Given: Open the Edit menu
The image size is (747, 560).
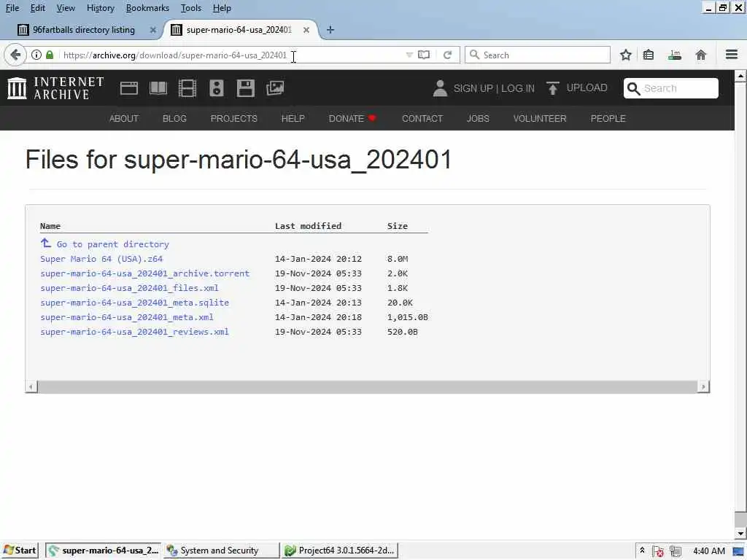Looking at the screenshot, I should (x=38, y=8).
